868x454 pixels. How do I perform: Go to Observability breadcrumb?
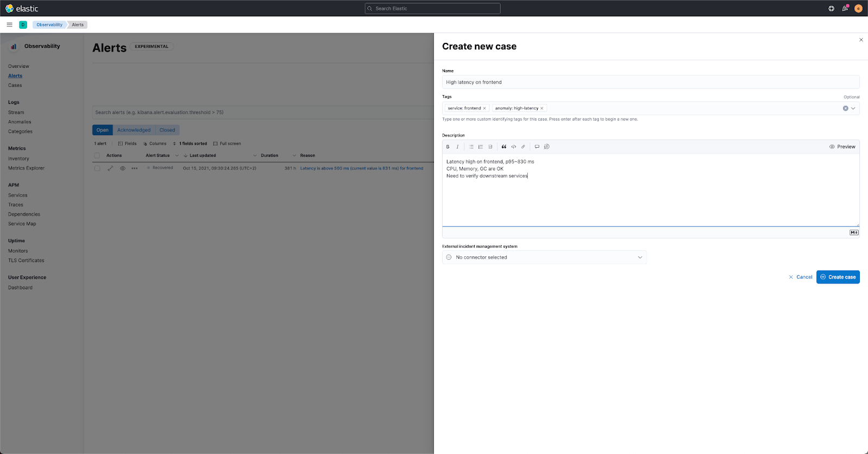tap(49, 24)
